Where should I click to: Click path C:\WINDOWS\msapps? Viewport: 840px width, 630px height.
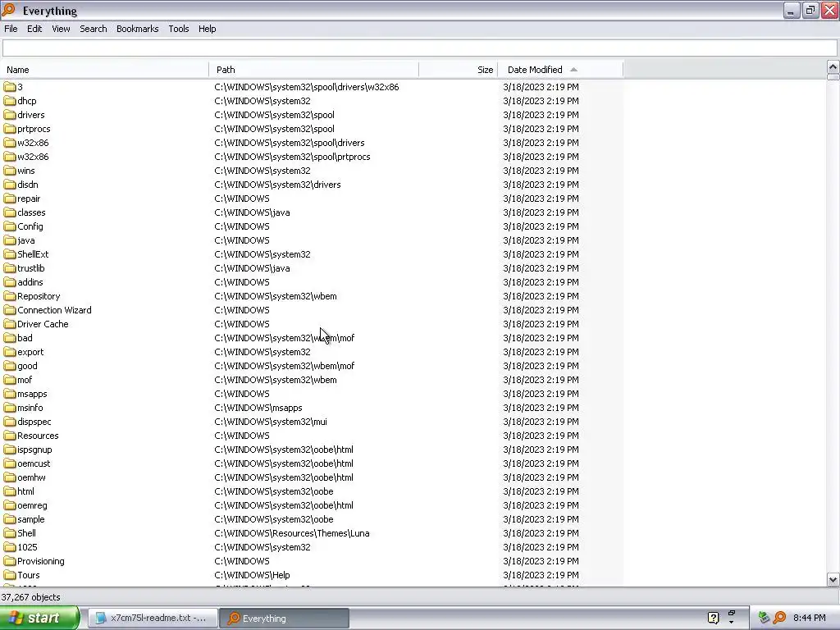click(258, 408)
